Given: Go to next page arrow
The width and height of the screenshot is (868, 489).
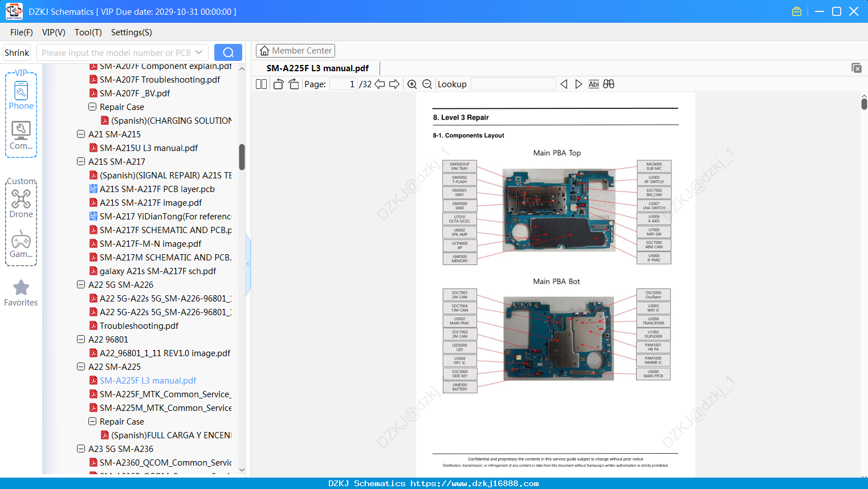Looking at the screenshot, I should click(x=394, y=84).
